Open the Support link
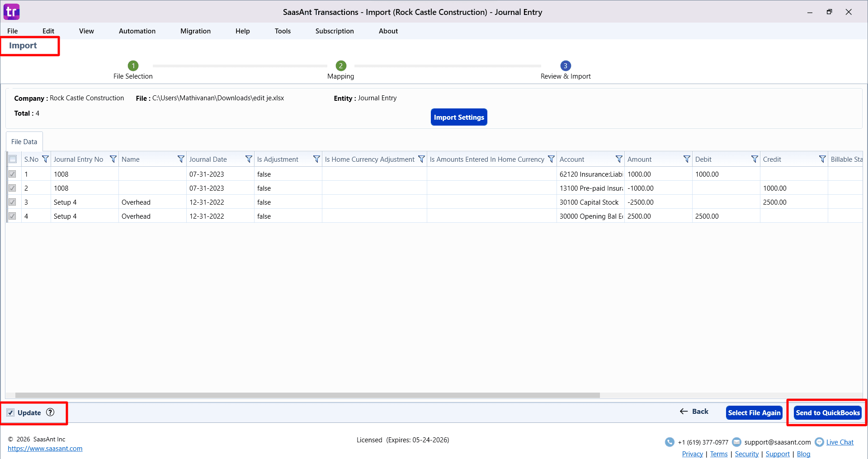This screenshot has height=459, width=868. click(778, 454)
